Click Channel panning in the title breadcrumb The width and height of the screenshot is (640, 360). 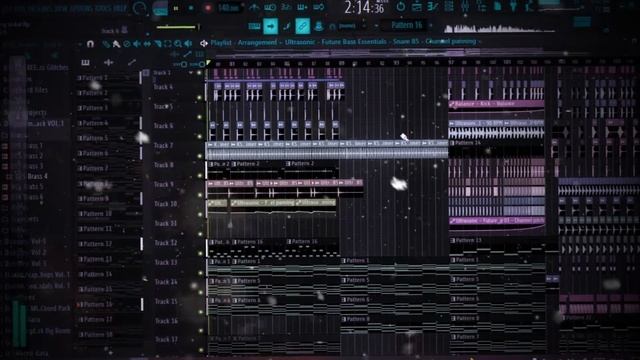[x=451, y=42]
